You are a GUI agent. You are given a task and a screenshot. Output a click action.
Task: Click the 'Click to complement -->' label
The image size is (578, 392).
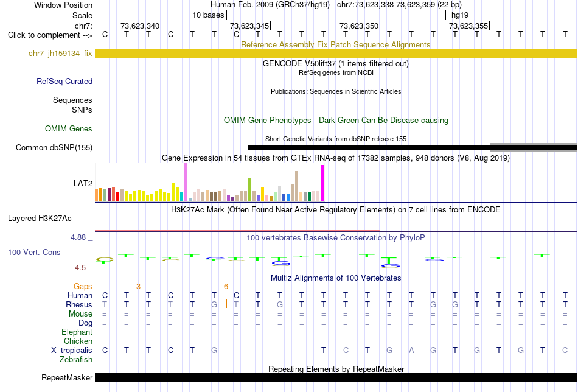[x=50, y=35]
